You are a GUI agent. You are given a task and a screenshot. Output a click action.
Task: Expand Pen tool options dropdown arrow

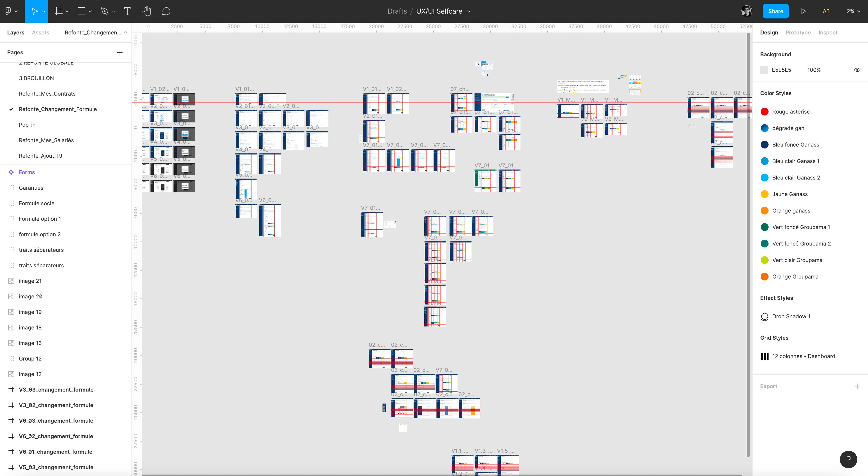[x=114, y=11]
